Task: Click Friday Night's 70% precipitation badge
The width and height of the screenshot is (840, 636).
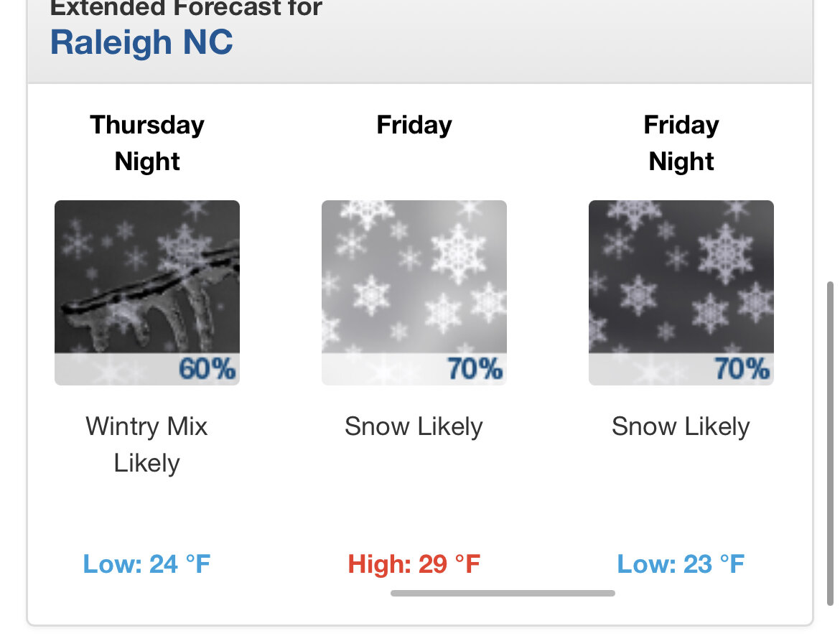Action: tap(742, 369)
